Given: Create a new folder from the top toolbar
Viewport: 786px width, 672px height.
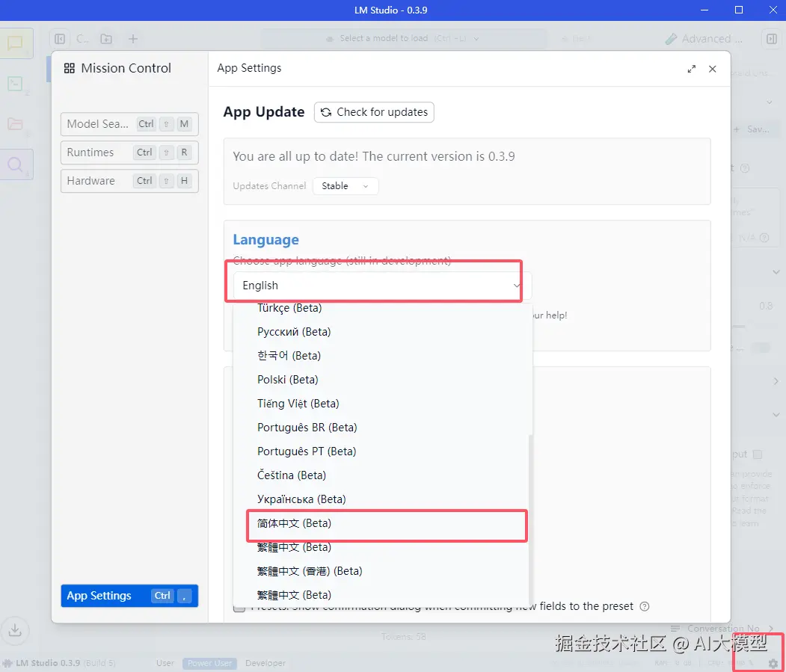Looking at the screenshot, I should point(106,39).
